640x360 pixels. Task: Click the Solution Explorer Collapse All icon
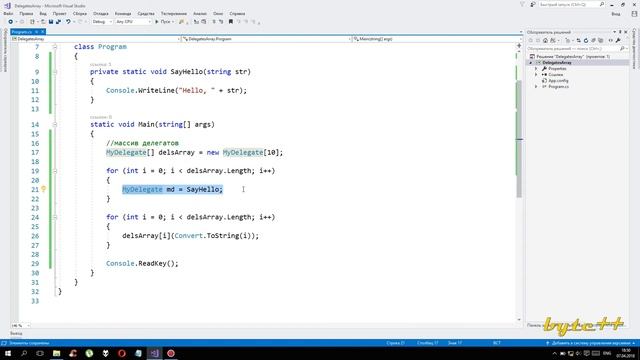click(593, 40)
